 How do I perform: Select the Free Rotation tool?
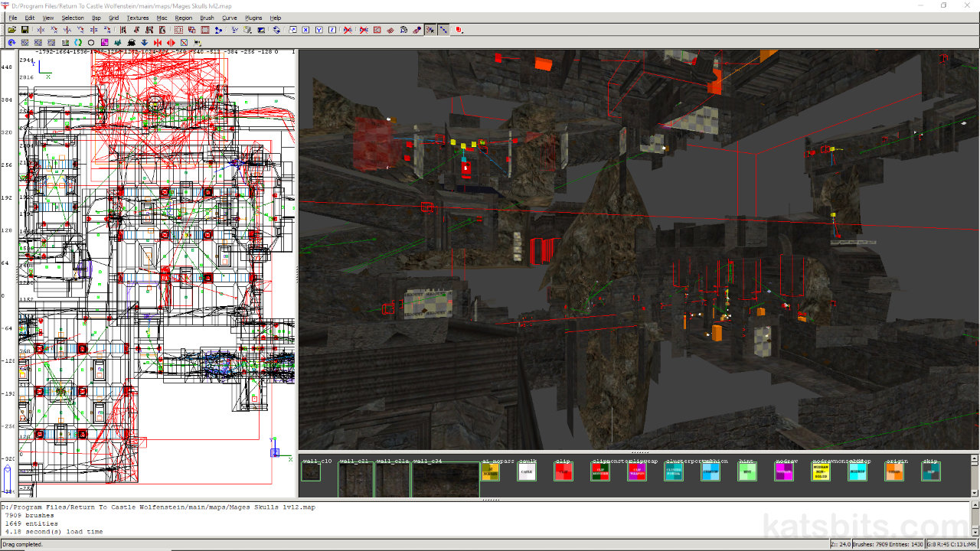(276, 30)
